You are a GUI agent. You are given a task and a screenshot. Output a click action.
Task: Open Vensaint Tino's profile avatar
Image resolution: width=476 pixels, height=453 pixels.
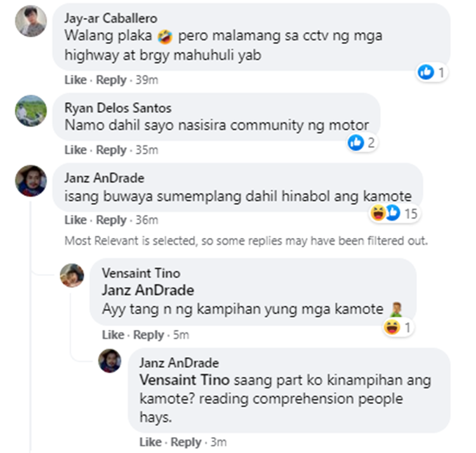(x=72, y=275)
